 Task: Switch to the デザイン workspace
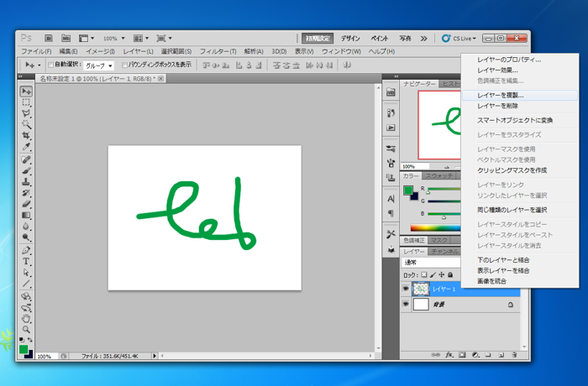click(350, 39)
